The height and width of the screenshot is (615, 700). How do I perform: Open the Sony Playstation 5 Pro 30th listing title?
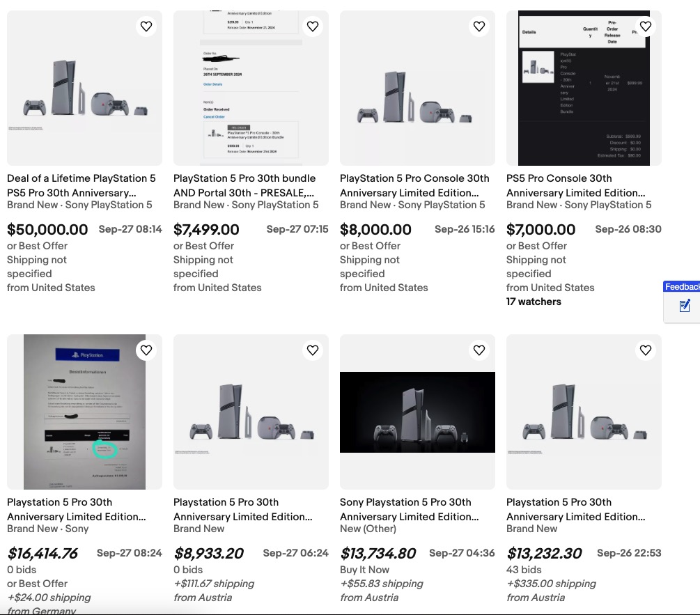point(410,509)
